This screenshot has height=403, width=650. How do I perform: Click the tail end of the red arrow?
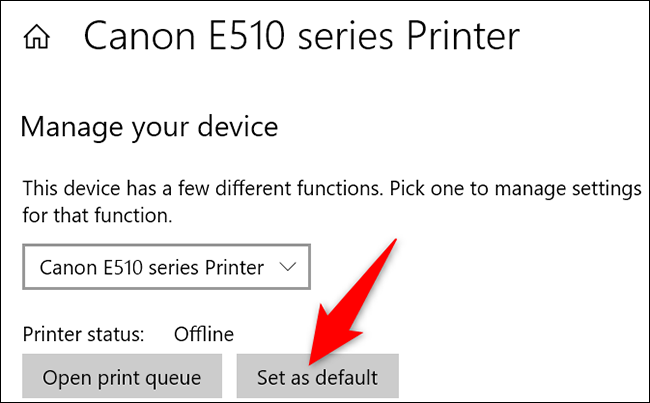pos(395,247)
